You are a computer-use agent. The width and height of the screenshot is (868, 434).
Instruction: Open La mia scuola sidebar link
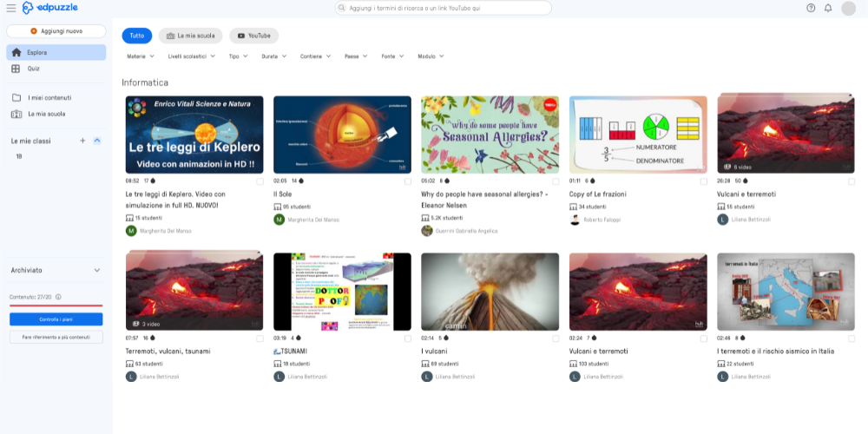[56, 114]
